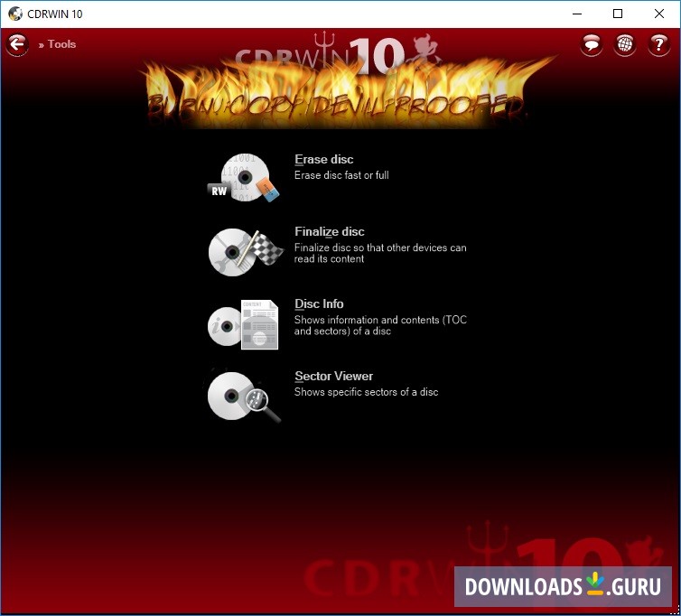Open the speech bubble feedback icon
Image resolution: width=681 pixels, height=616 pixels.
pos(591,44)
